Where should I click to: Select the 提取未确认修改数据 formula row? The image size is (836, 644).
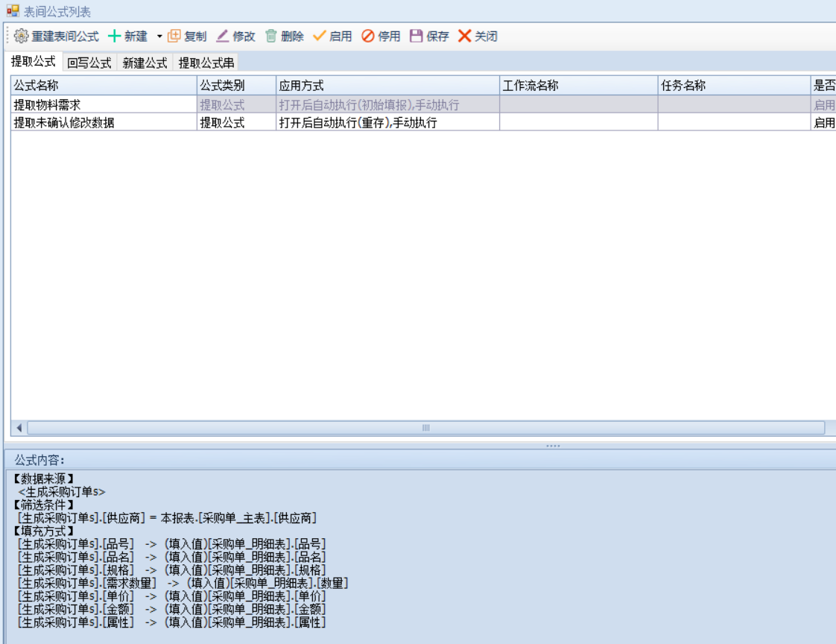103,123
